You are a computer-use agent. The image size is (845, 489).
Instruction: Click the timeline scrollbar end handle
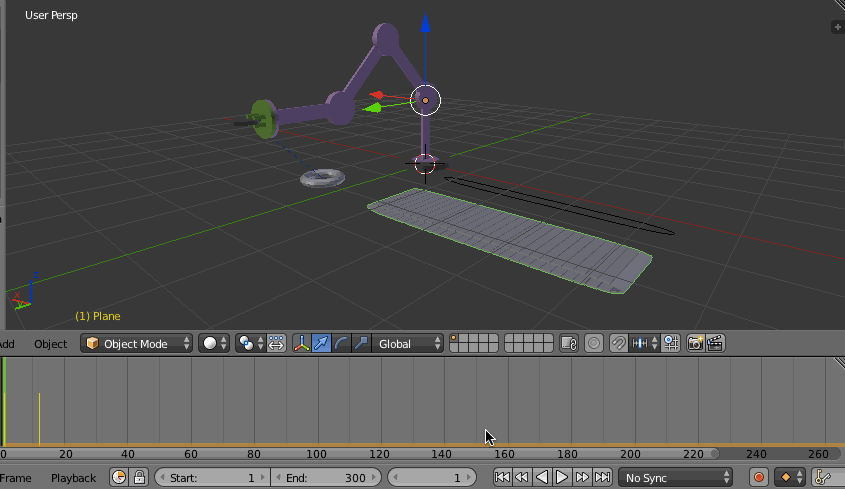click(x=715, y=453)
